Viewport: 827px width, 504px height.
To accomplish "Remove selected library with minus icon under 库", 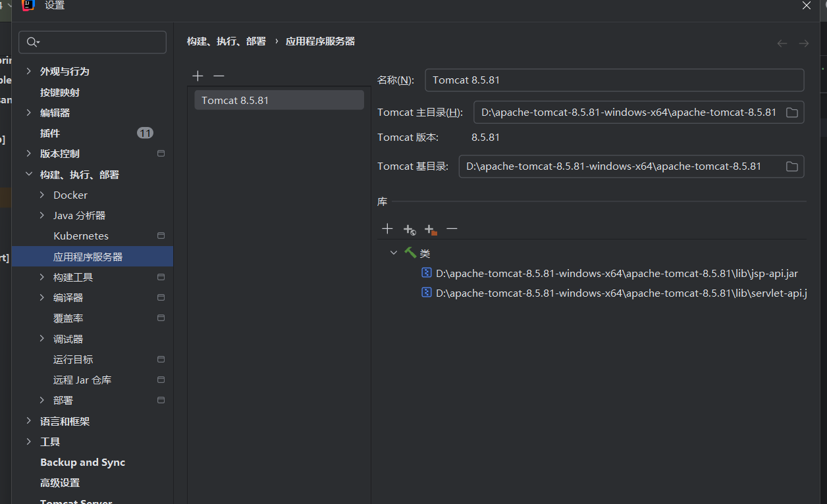I will pyautogui.click(x=452, y=229).
